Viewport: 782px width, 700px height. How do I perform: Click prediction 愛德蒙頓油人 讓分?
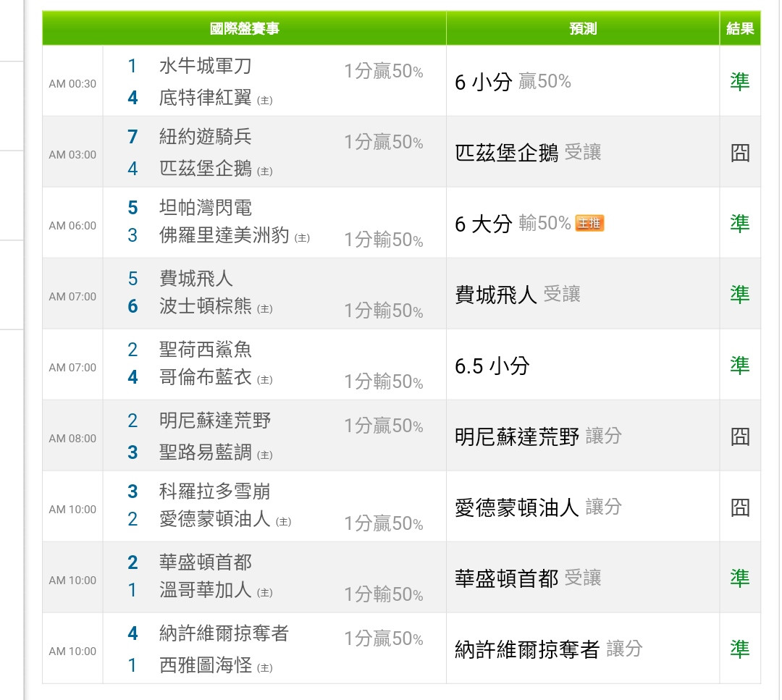pos(538,507)
